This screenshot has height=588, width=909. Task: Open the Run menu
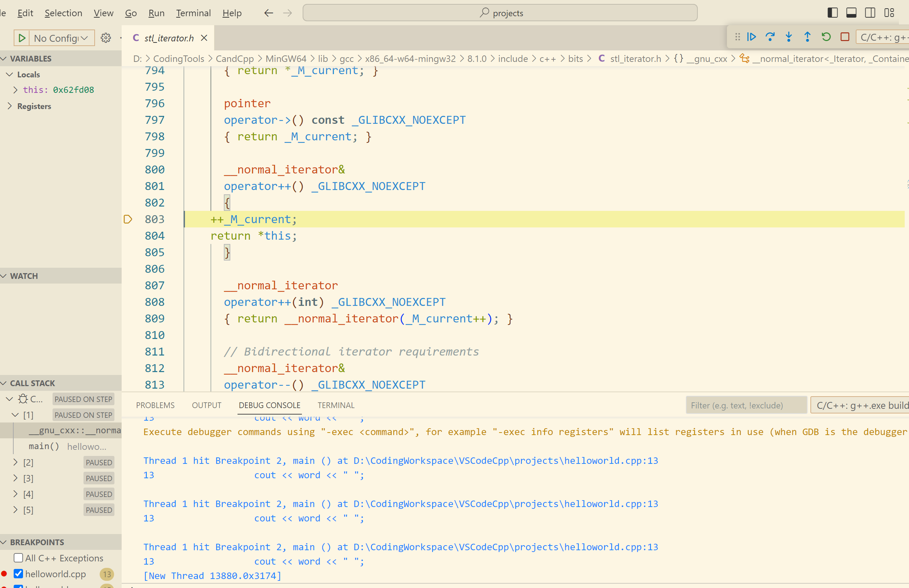tap(156, 13)
